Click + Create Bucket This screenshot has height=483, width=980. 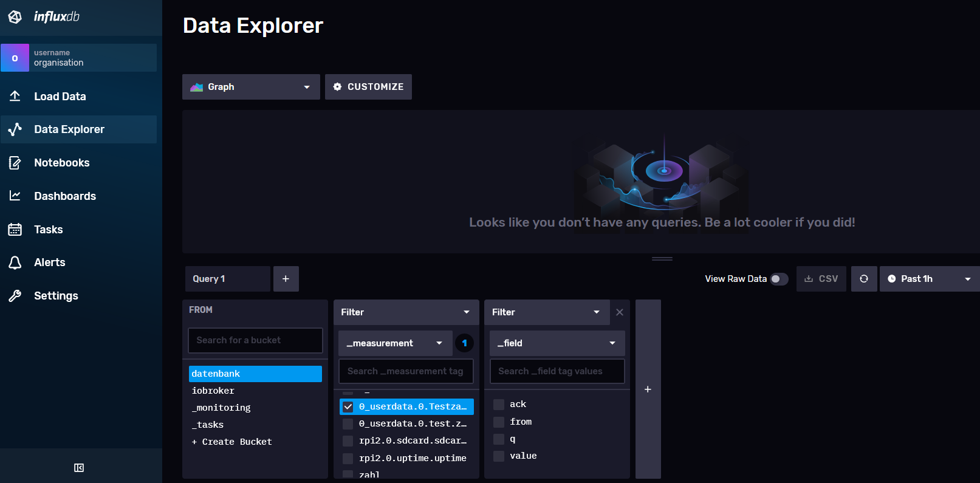232,442
